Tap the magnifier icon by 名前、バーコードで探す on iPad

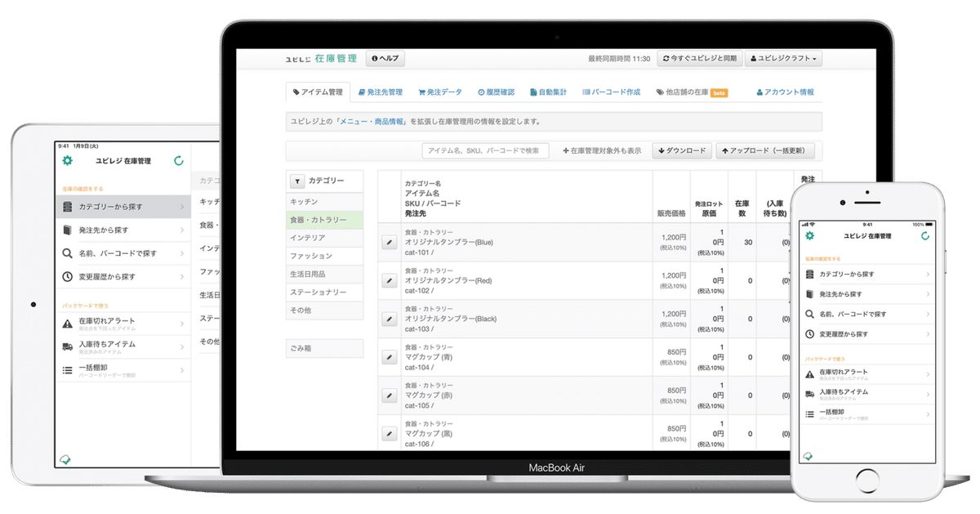click(68, 253)
